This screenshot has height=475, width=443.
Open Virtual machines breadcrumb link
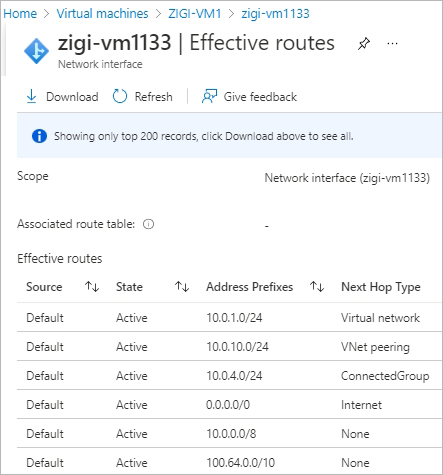coord(102,14)
